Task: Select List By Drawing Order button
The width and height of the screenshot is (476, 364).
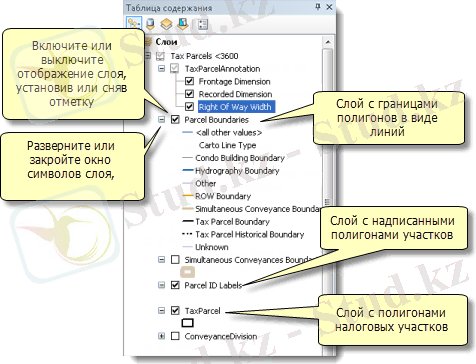Action: [134, 24]
